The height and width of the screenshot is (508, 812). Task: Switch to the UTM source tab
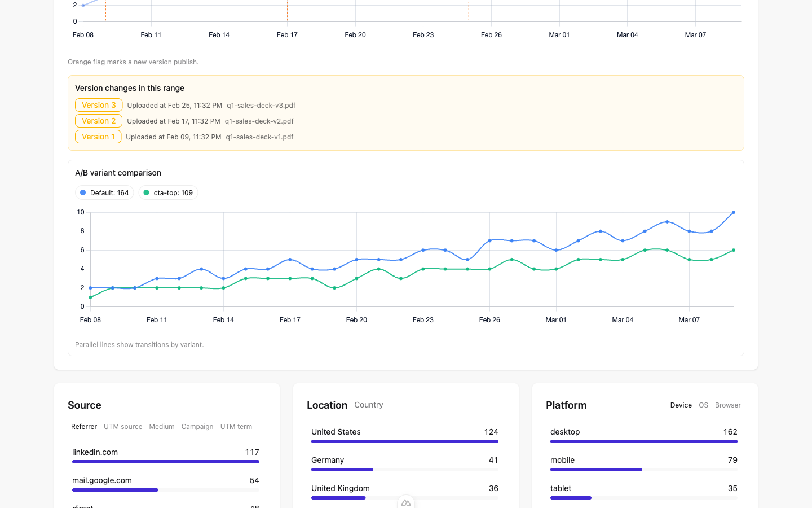tap(123, 427)
